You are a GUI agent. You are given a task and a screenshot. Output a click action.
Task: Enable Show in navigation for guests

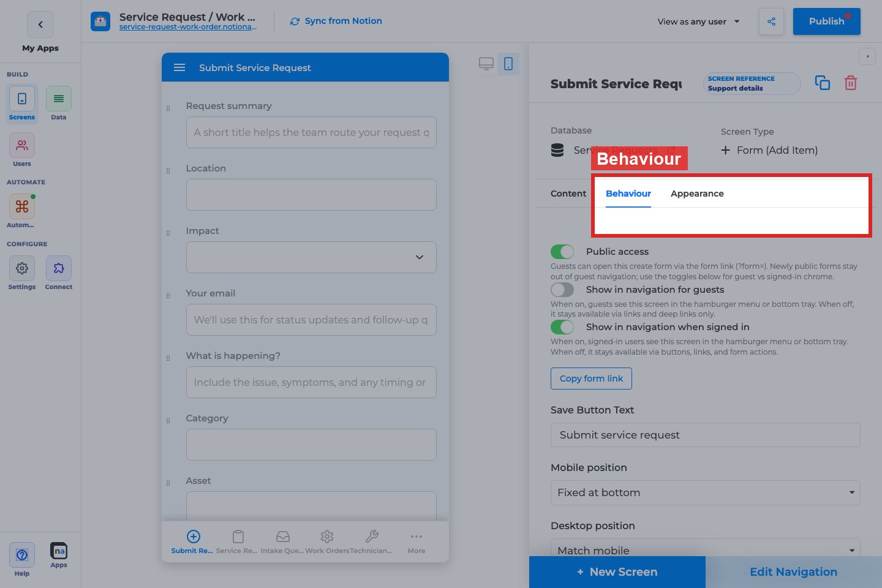[562, 290]
